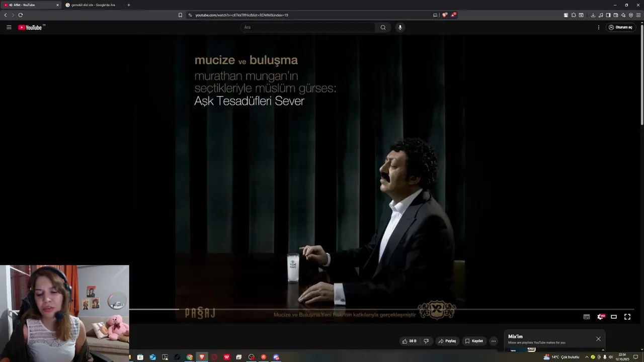The image size is (644, 362).
Task: Open the VPN shield icon
Action: [631, 15]
